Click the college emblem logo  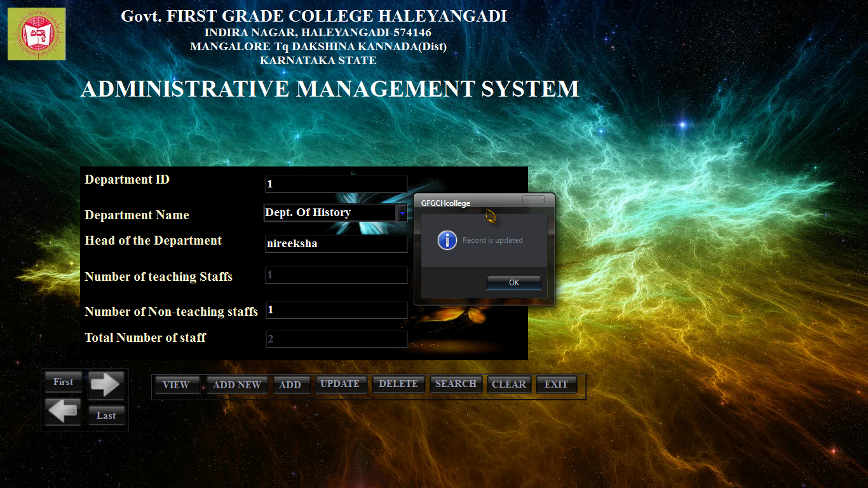point(36,33)
